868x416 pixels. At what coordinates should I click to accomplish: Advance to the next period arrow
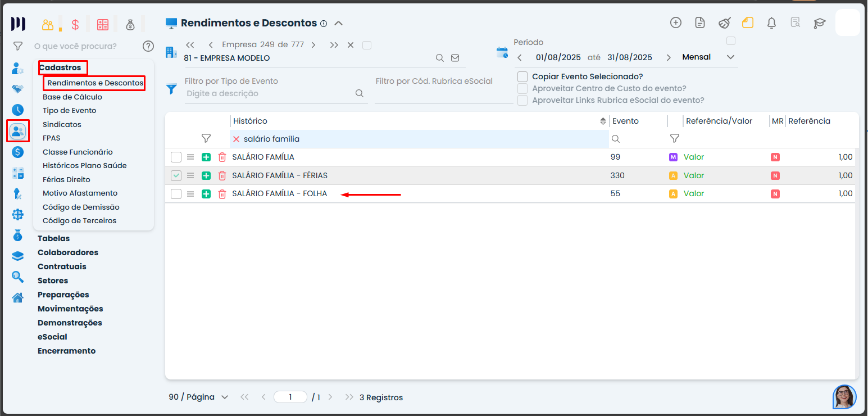[x=669, y=57]
